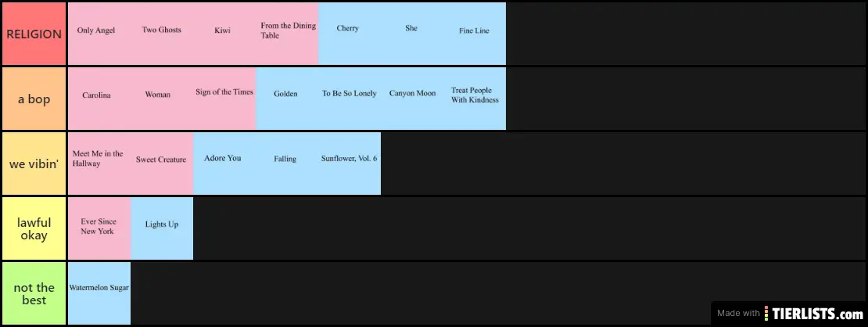Click the Sunflower, Vol. 6 tile
This screenshot has width=868, height=327.
tap(350, 163)
